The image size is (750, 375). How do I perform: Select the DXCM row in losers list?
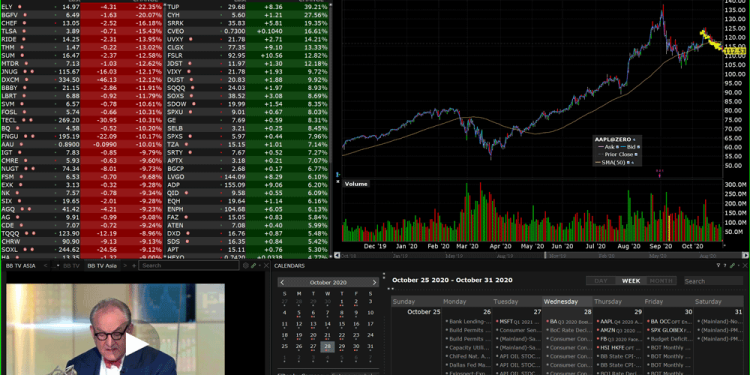click(82, 80)
